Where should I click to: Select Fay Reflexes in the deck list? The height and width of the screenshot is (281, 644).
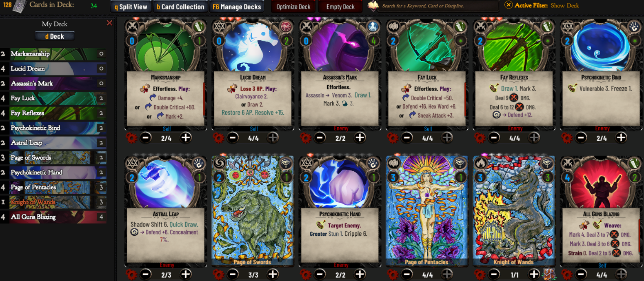53,113
